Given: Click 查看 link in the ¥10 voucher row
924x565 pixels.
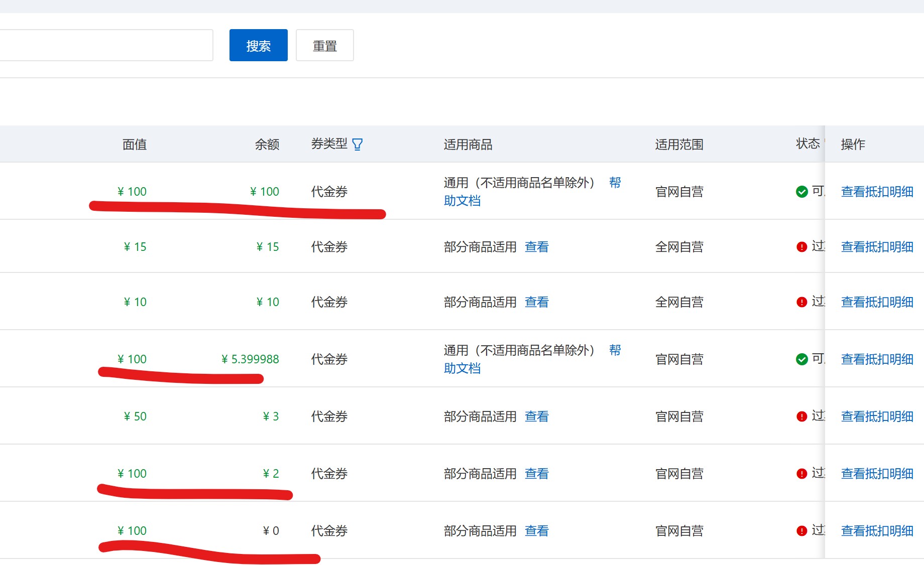Looking at the screenshot, I should (x=536, y=302).
